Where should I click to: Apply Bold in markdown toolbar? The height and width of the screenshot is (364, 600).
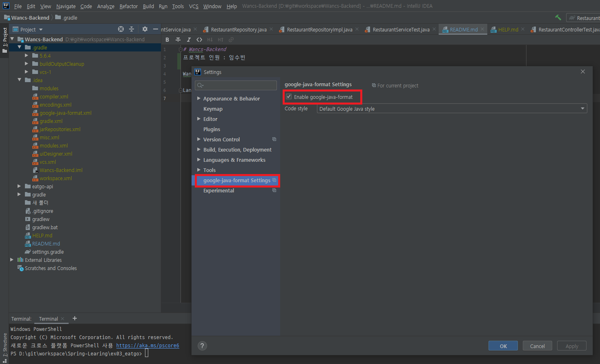coord(167,40)
